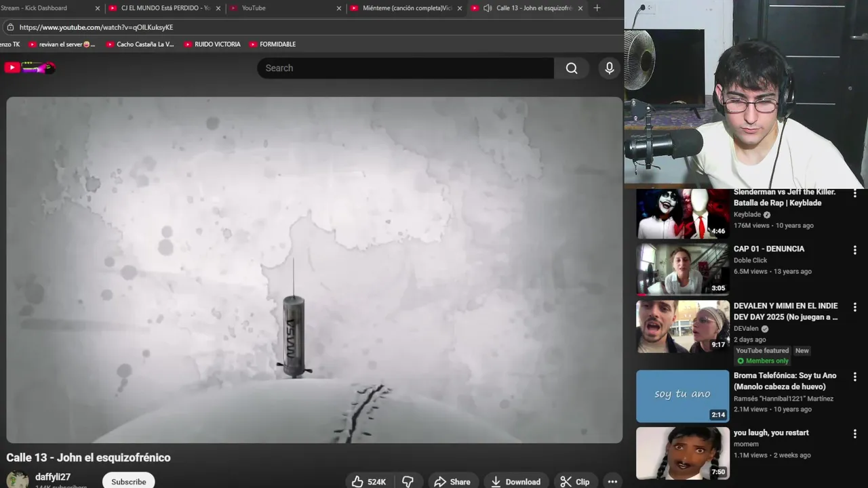Close the CJ EL MUNDO Está PERDIDO tab

[x=218, y=8]
